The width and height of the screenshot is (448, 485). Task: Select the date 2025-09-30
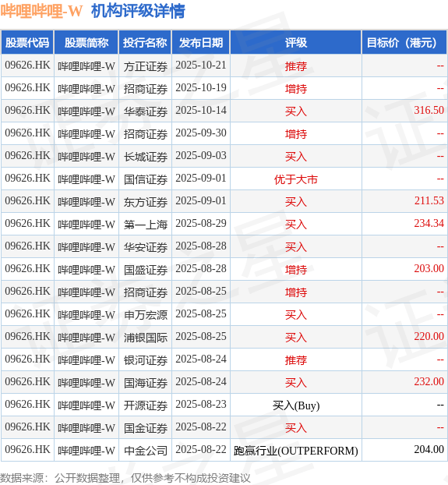click(201, 133)
